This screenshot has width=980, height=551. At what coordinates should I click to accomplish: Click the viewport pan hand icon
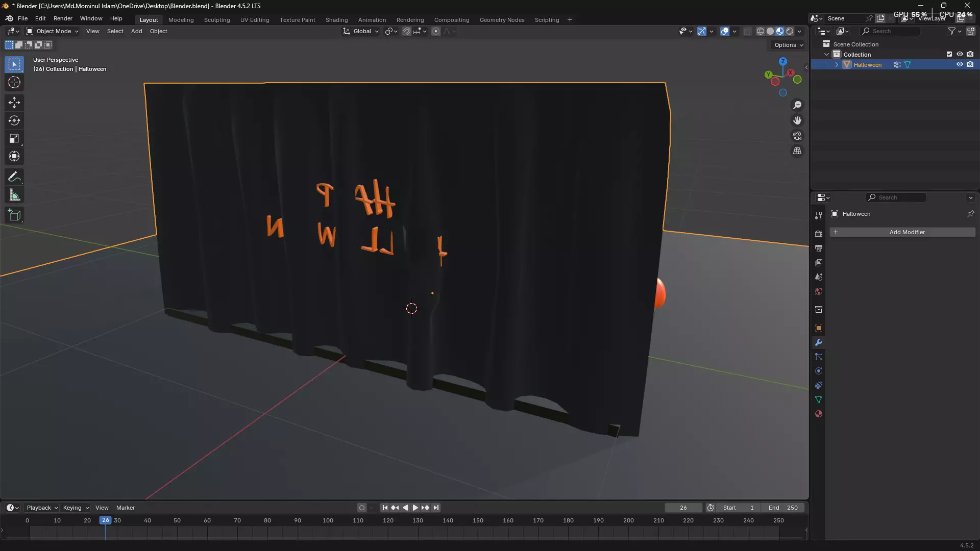pyautogui.click(x=797, y=120)
